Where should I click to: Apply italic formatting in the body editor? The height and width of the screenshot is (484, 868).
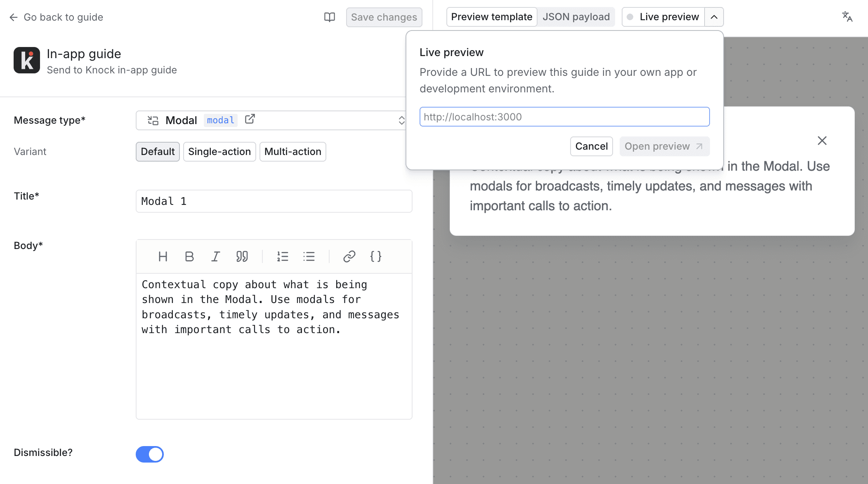click(216, 256)
